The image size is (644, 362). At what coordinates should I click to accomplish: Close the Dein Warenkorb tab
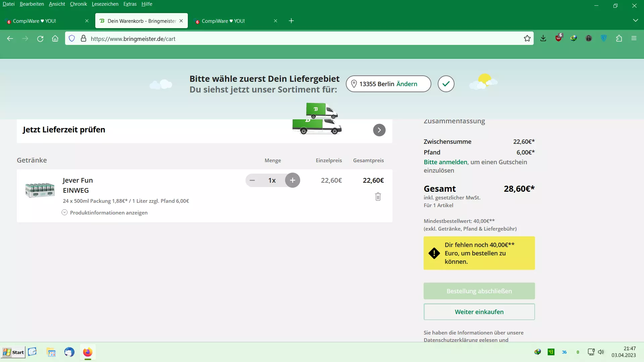(x=181, y=21)
